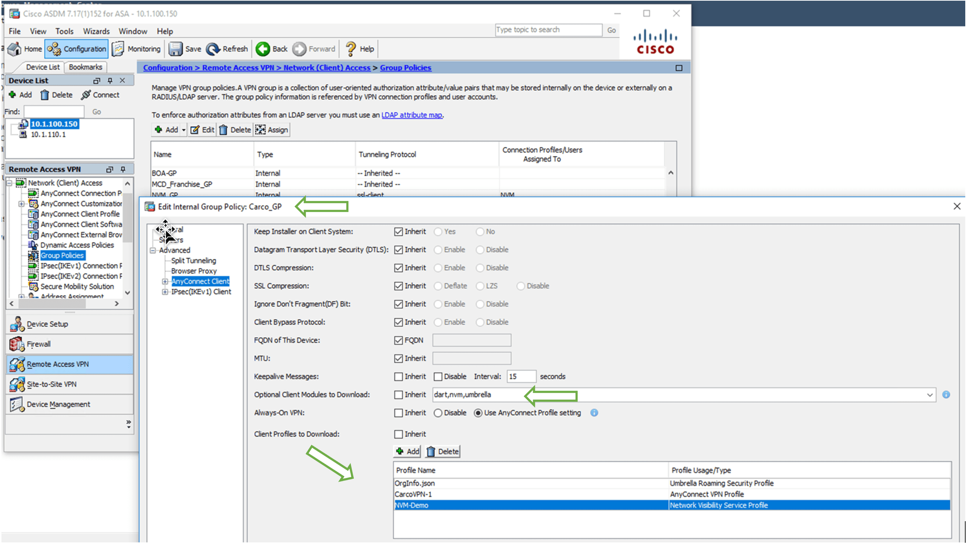The image size is (980, 560).
Task: Expand the AnyConnect Client tree node
Action: tap(165, 281)
